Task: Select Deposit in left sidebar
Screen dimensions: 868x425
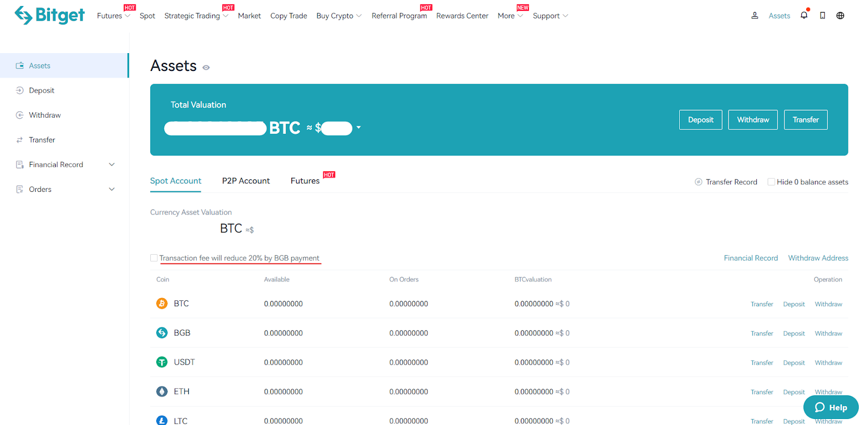Action: pyautogui.click(x=42, y=91)
